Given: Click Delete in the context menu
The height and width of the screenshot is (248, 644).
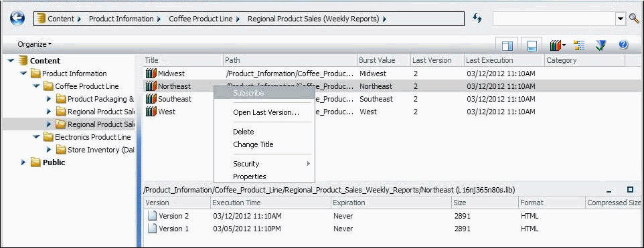Looking at the screenshot, I should pos(243,132).
